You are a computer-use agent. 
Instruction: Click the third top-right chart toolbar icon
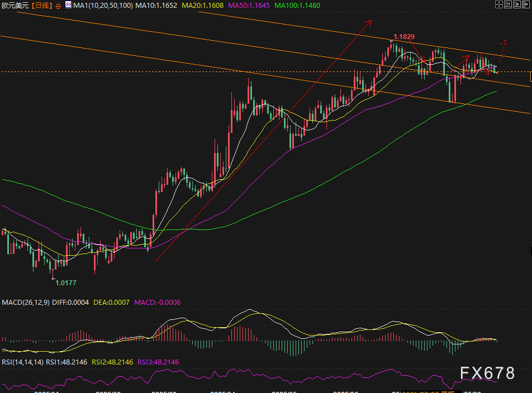[x=516, y=4]
